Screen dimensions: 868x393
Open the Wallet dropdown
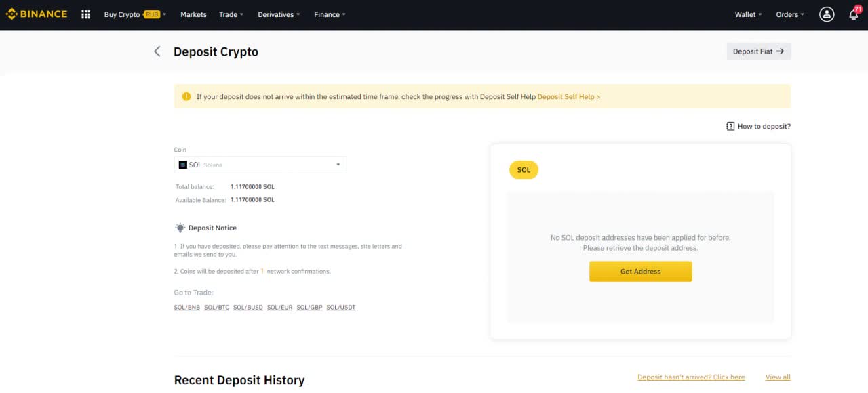pyautogui.click(x=748, y=14)
